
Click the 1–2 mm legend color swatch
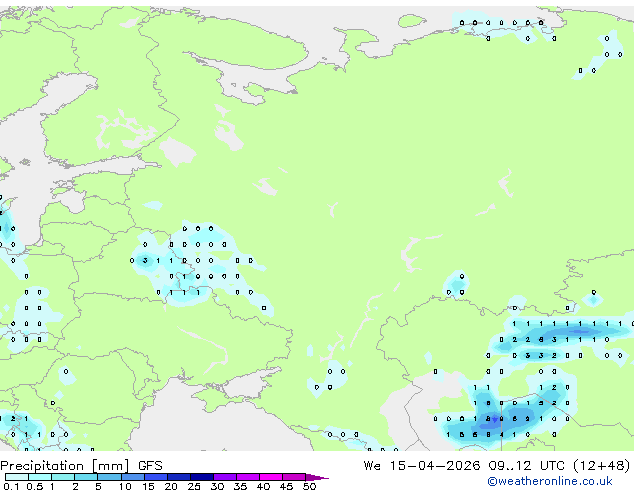click(63, 477)
